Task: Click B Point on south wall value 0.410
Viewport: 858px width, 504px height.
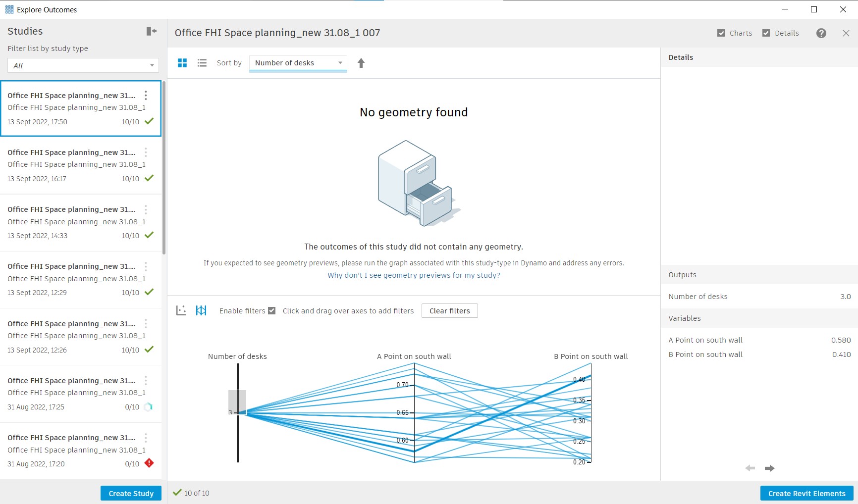Action: 841,354
